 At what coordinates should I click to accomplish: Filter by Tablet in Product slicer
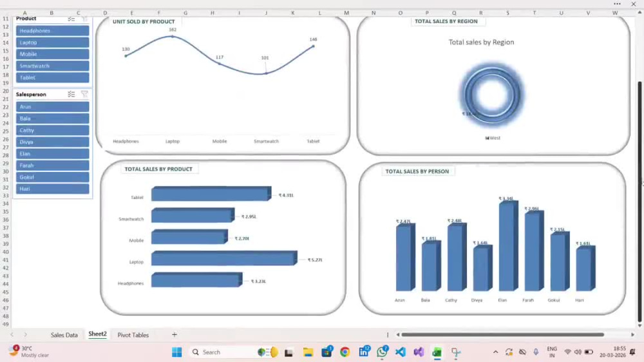click(x=53, y=78)
